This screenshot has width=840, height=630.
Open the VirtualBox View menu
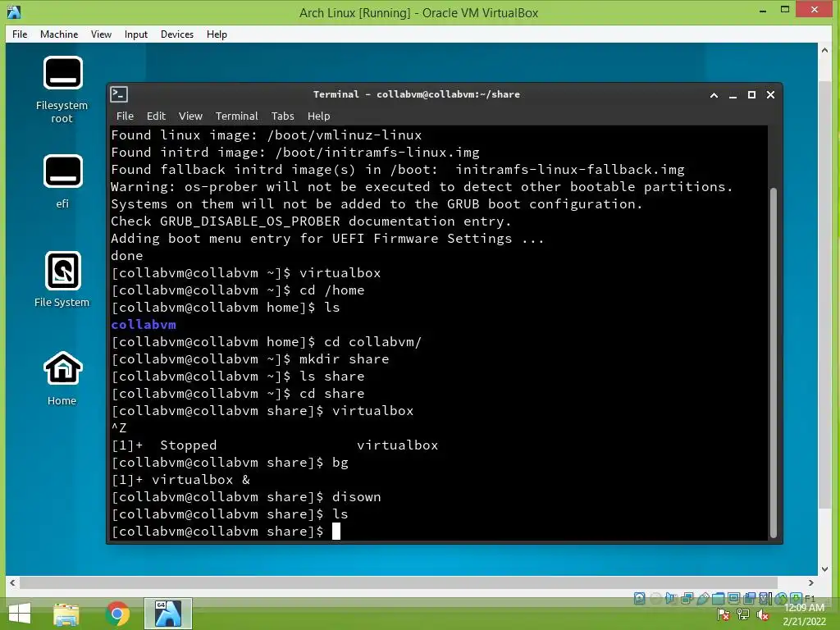point(101,34)
